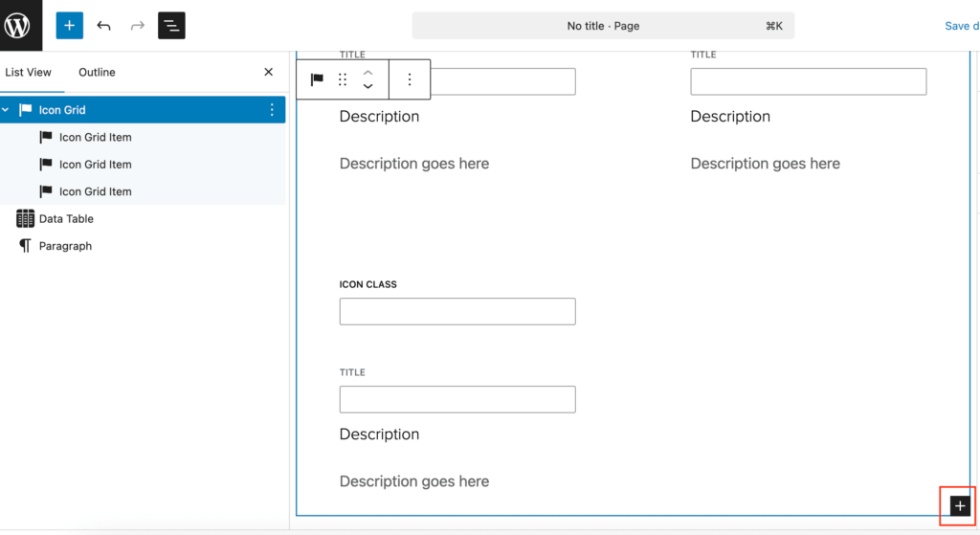This screenshot has height=535, width=980.
Task: Click the Icon Class input field
Action: click(x=457, y=311)
